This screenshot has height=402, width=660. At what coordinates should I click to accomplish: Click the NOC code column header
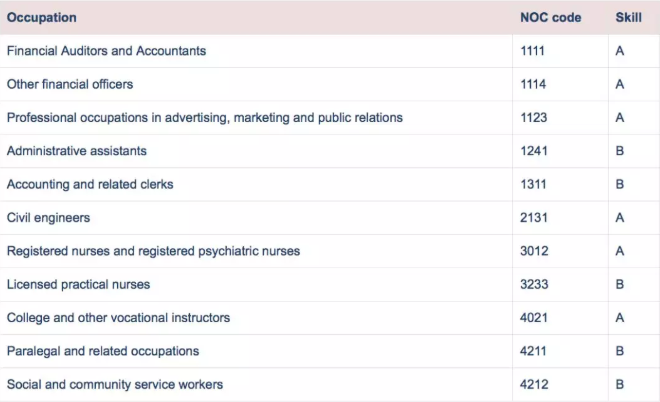tap(550, 18)
